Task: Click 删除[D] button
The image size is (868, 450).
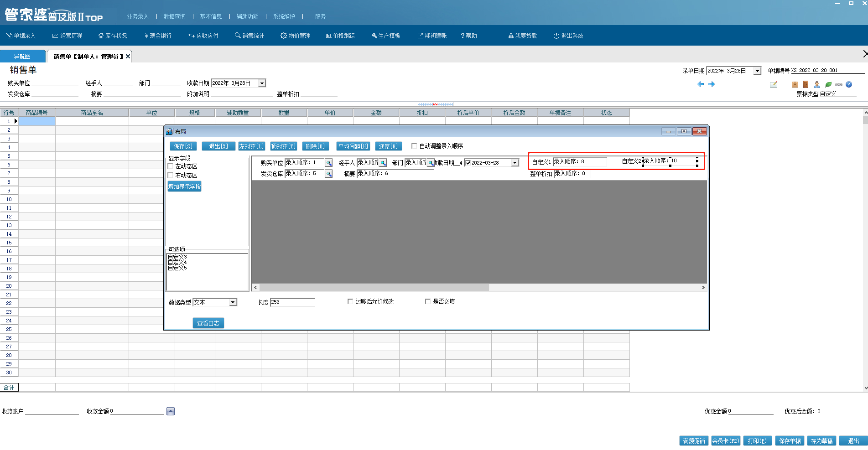Action: coord(315,146)
